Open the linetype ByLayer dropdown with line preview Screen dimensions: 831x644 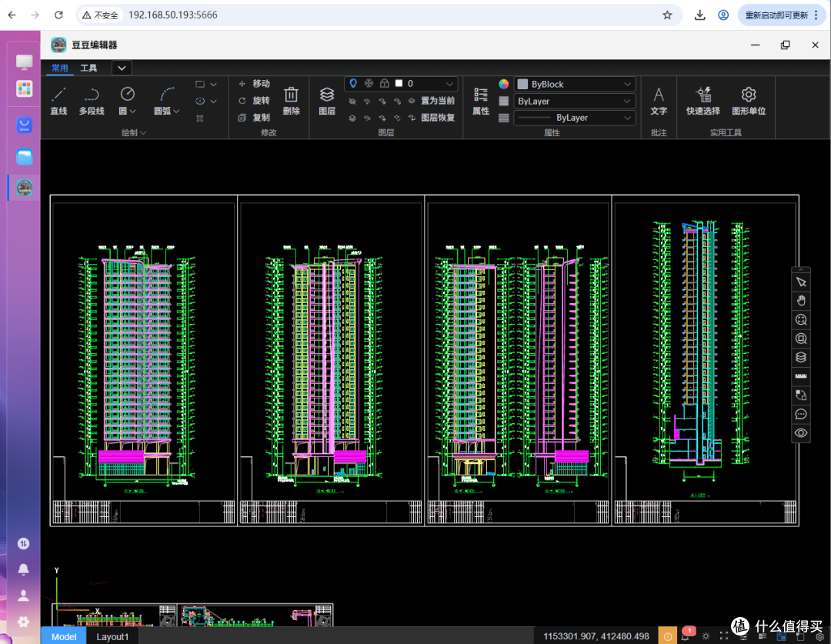[575, 118]
